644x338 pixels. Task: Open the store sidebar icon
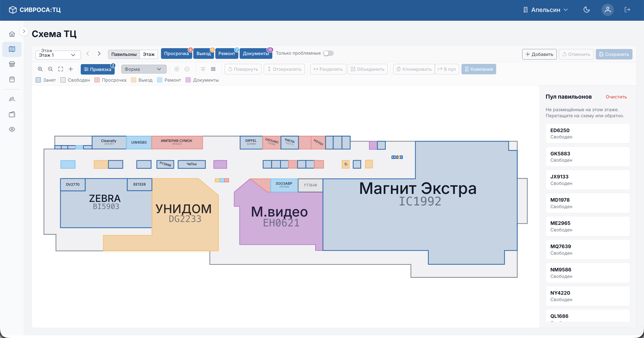(12, 64)
